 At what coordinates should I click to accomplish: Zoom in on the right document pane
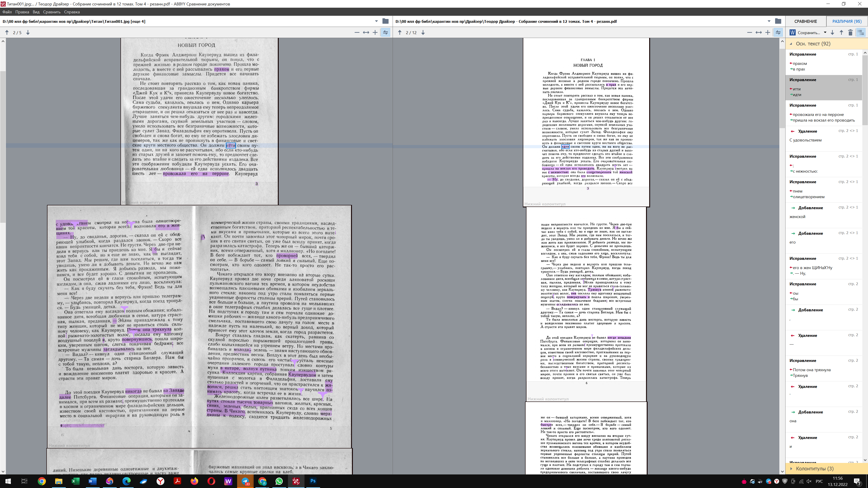click(x=768, y=32)
